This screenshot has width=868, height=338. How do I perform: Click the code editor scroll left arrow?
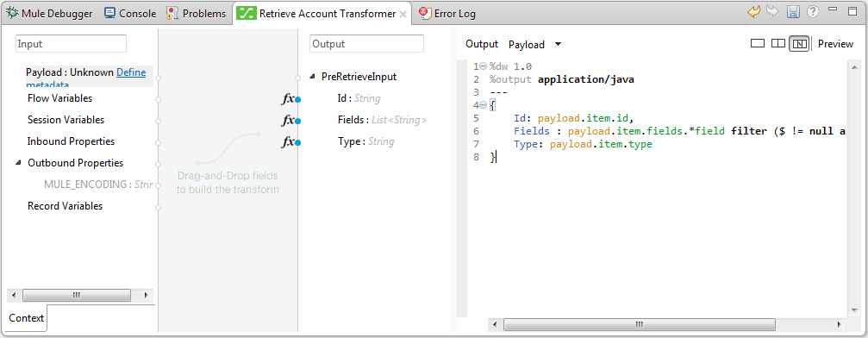pyautogui.click(x=495, y=324)
